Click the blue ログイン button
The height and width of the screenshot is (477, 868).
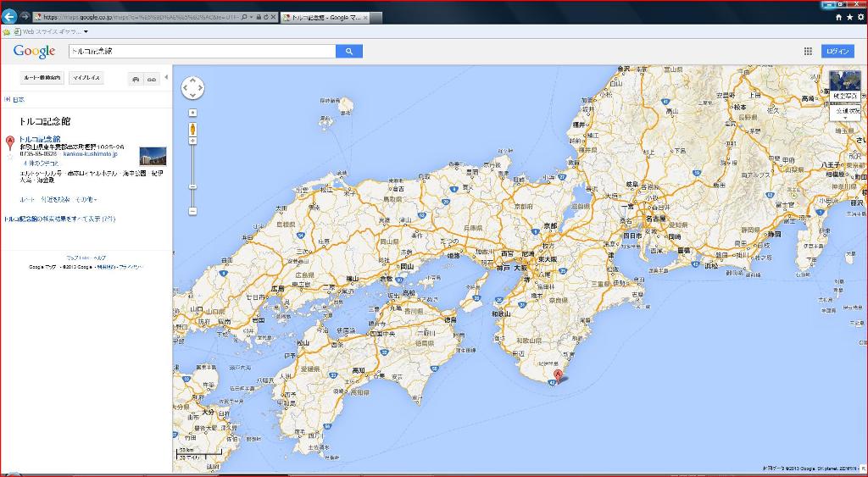coord(837,51)
